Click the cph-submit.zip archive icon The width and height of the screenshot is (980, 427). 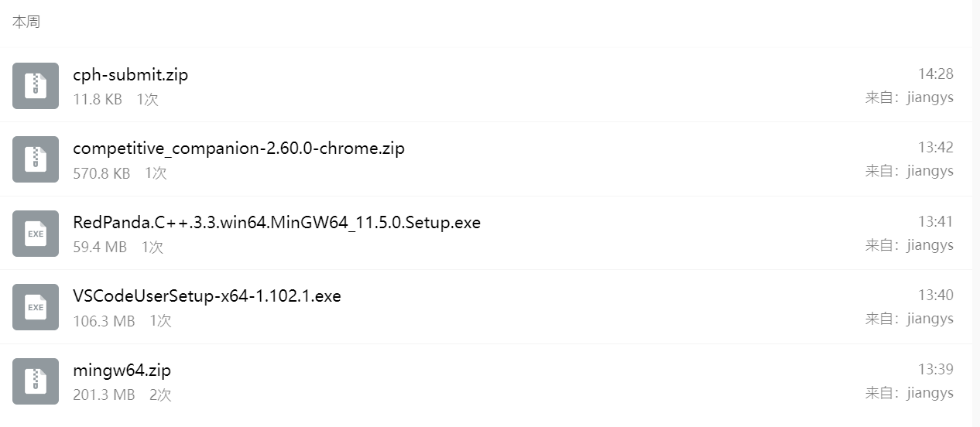[x=36, y=86]
